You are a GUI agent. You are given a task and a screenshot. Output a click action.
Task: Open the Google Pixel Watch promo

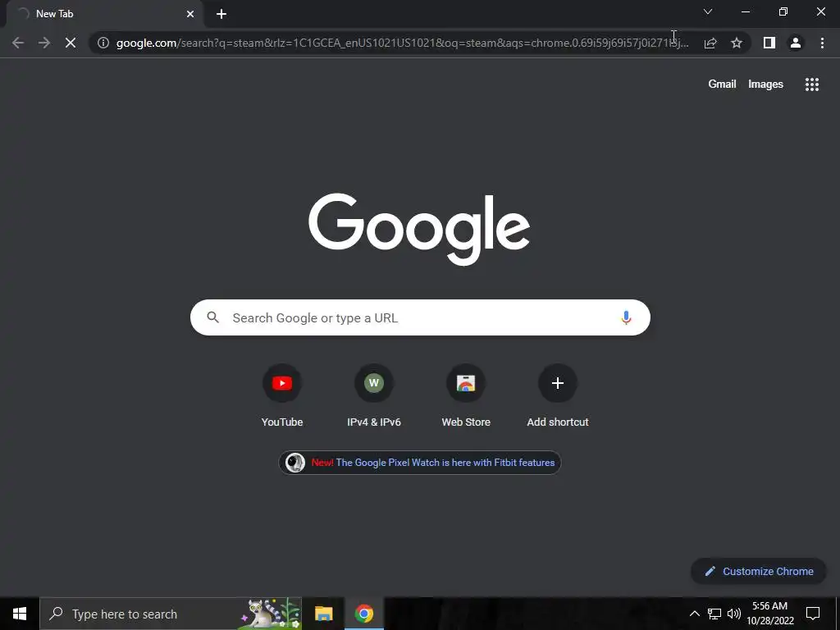click(419, 463)
